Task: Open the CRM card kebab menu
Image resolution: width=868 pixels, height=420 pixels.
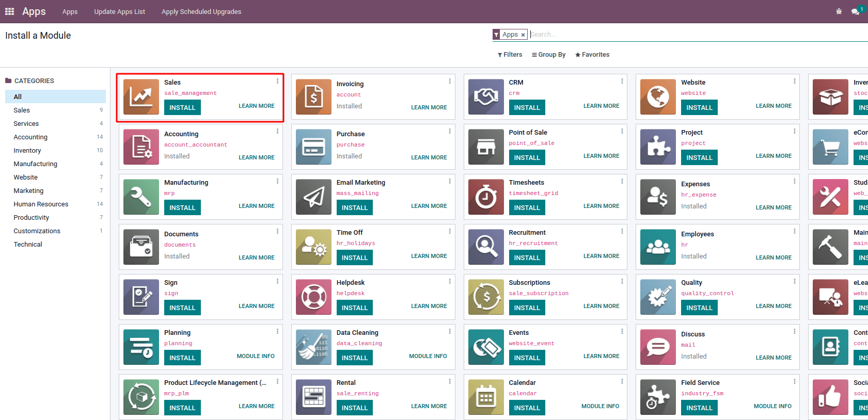Action: [622, 81]
